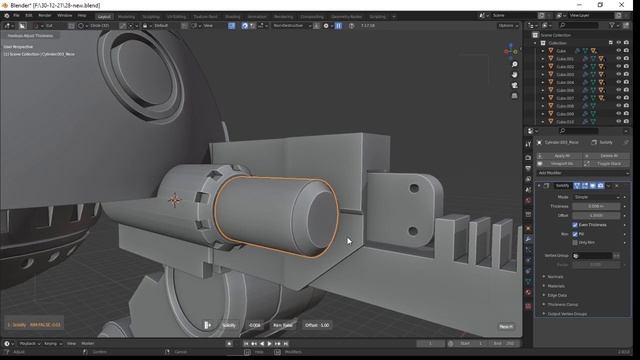Hide Cube.002 using its eye icon
The image size is (640, 360).
point(618,67)
